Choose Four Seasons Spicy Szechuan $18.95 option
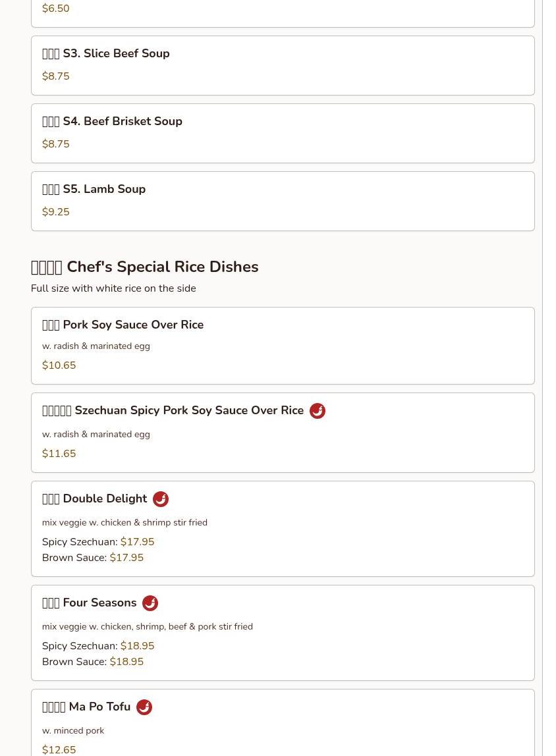 [x=98, y=646]
